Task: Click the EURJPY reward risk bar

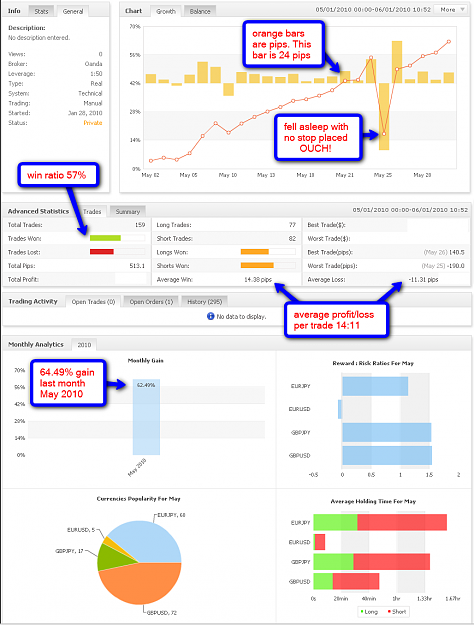Action: click(x=375, y=386)
